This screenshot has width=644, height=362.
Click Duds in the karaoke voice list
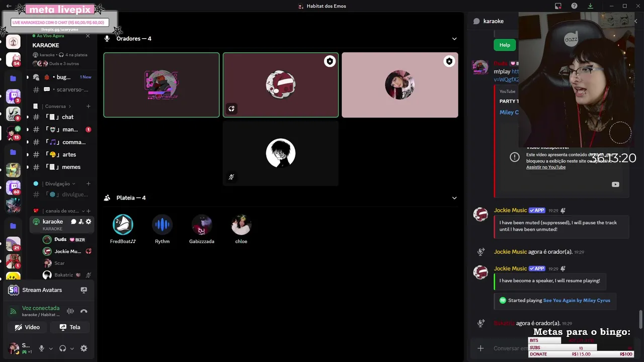click(x=66, y=240)
